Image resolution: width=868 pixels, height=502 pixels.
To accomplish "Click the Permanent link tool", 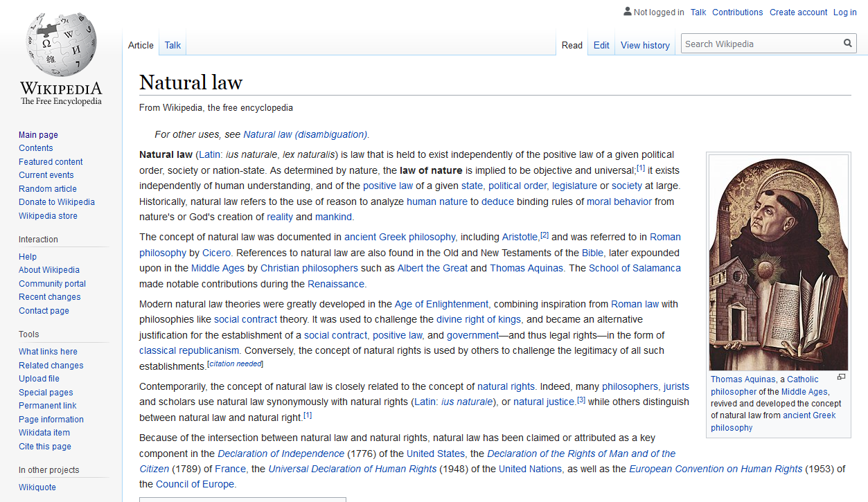I will [48, 406].
